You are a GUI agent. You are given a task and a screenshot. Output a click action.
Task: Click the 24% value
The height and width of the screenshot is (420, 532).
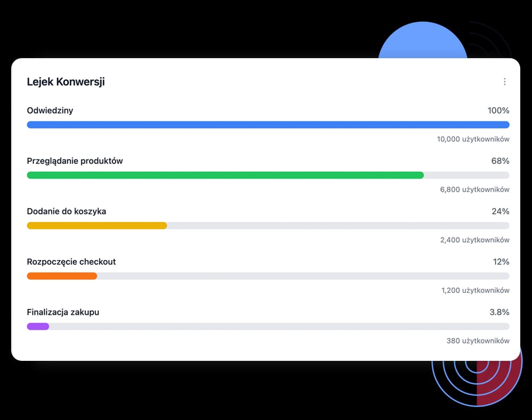click(x=501, y=212)
